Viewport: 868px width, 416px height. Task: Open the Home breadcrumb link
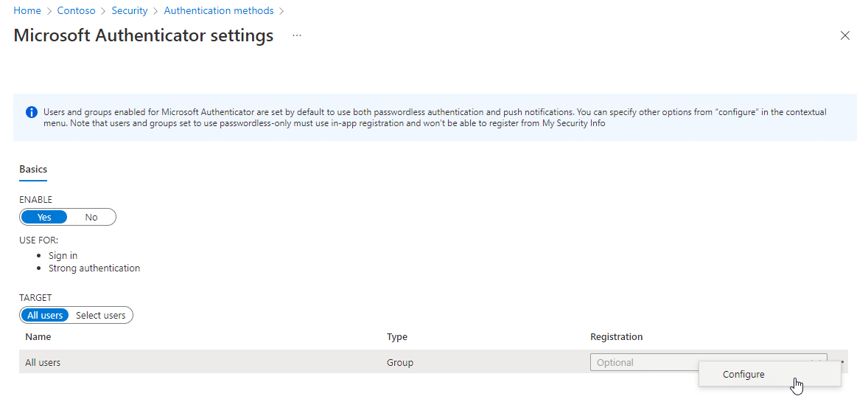(x=27, y=10)
